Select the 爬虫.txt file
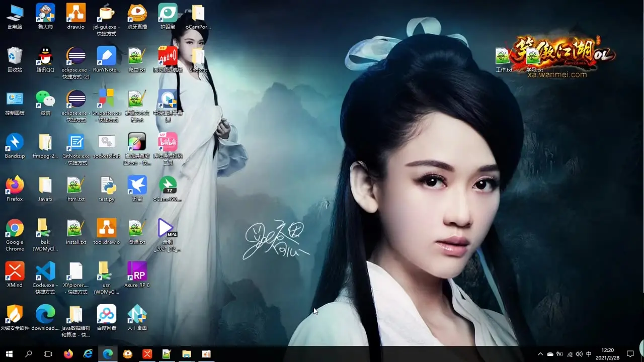Viewport: 644px width, 362px height. (x=137, y=59)
